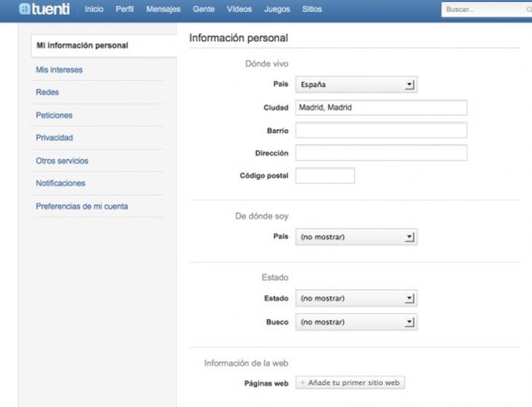The height and width of the screenshot is (407, 532).
Task: Open Mensajes in the navigation bar
Action: click(163, 9)
